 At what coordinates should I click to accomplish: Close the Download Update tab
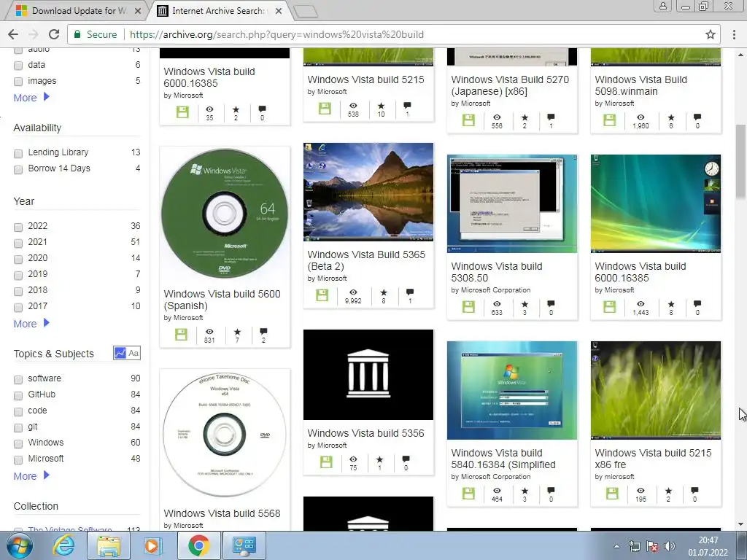138,11
